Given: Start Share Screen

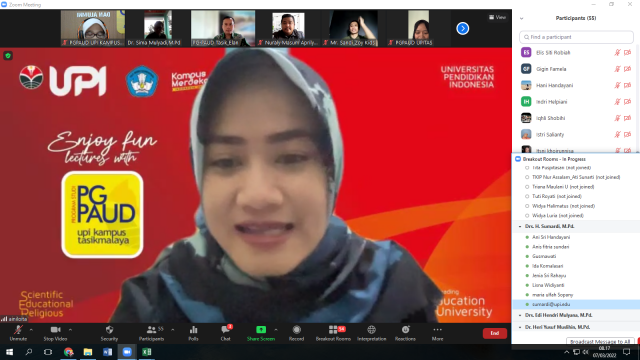Looking at the screenshot, I should [261, 333].
